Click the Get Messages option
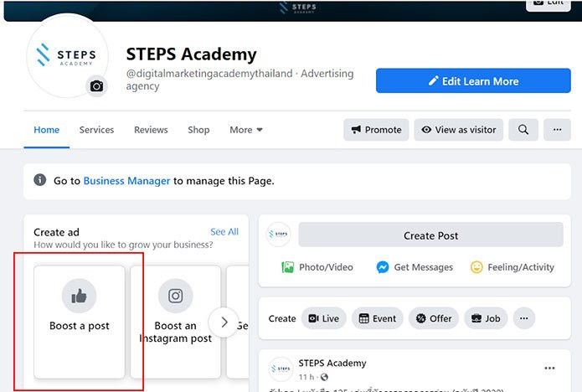582x392 pixels. point(415,267)
